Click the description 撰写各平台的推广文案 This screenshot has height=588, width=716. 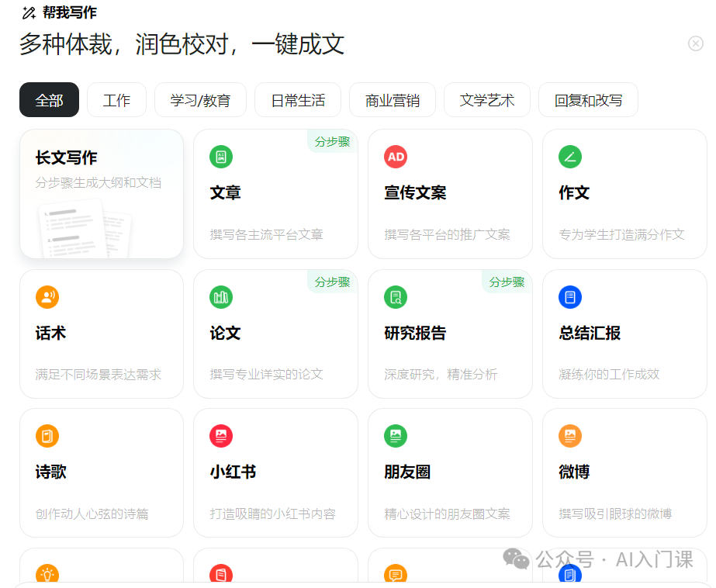point(447,234)
